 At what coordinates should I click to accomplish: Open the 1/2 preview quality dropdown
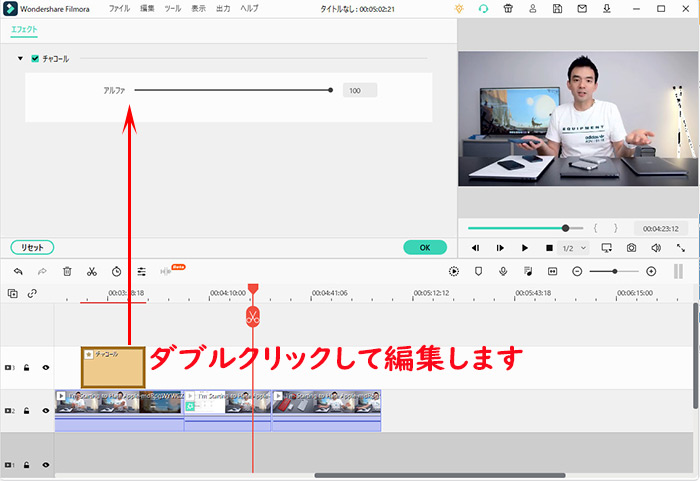[x=573, y=248]
